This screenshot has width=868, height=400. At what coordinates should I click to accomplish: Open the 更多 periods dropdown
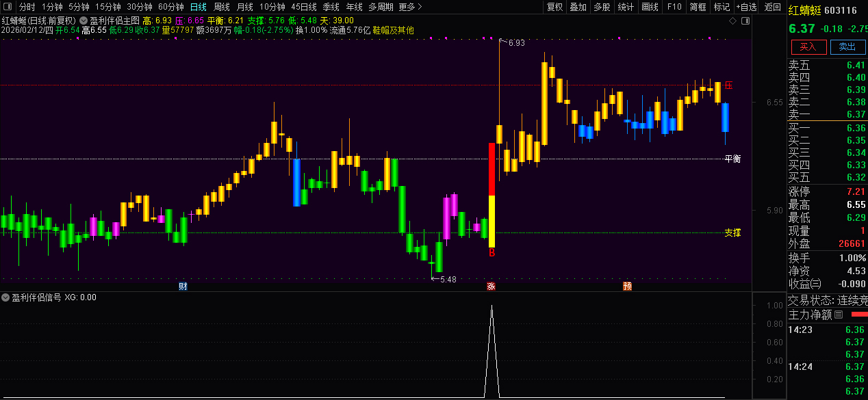pyautogui.click(x=409, y=7)
